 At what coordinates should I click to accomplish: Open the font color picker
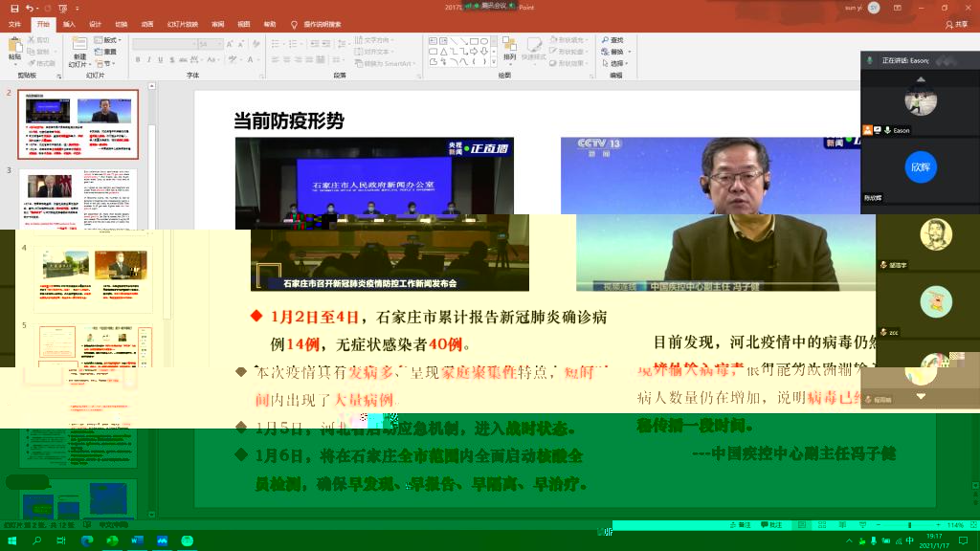[251, 60]
